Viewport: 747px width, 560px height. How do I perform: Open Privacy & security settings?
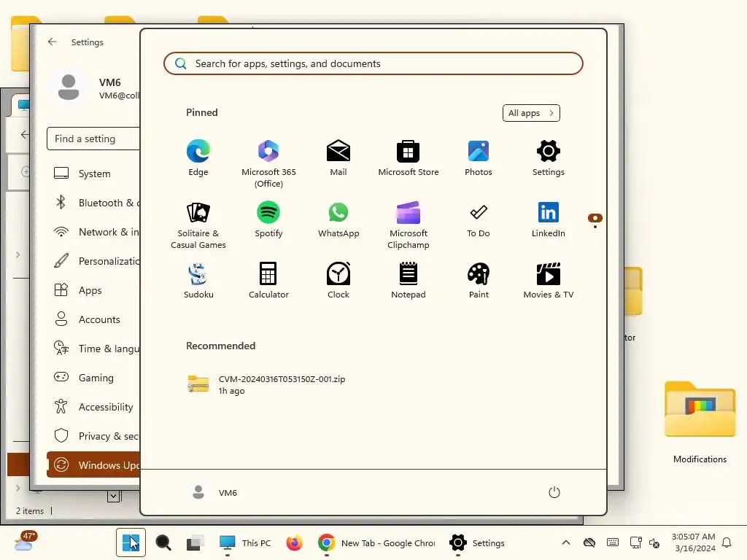coord(93,436)
